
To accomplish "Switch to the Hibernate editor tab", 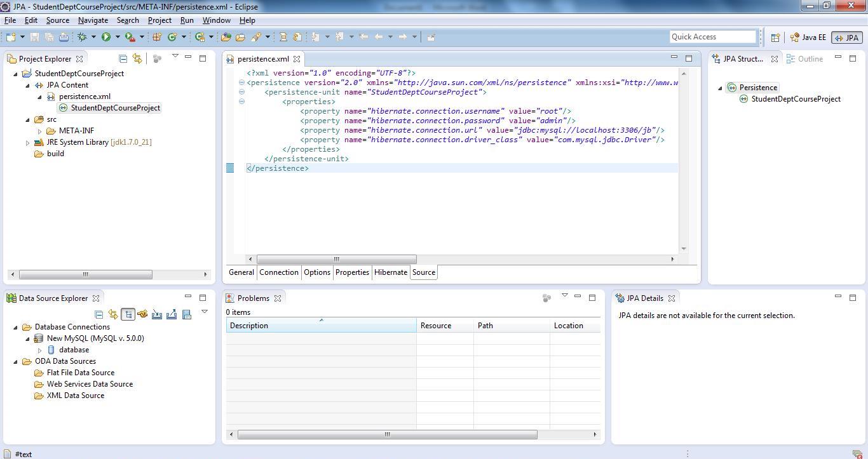I will click(390, 272).
